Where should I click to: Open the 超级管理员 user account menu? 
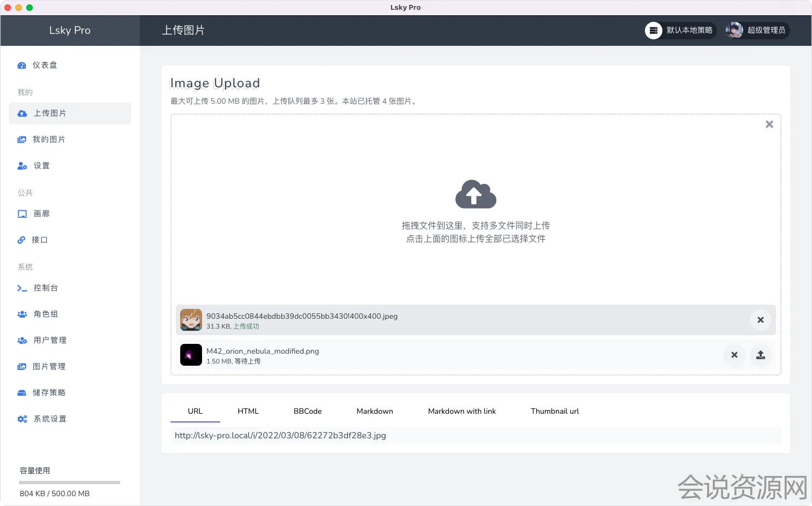click(757, 31)
